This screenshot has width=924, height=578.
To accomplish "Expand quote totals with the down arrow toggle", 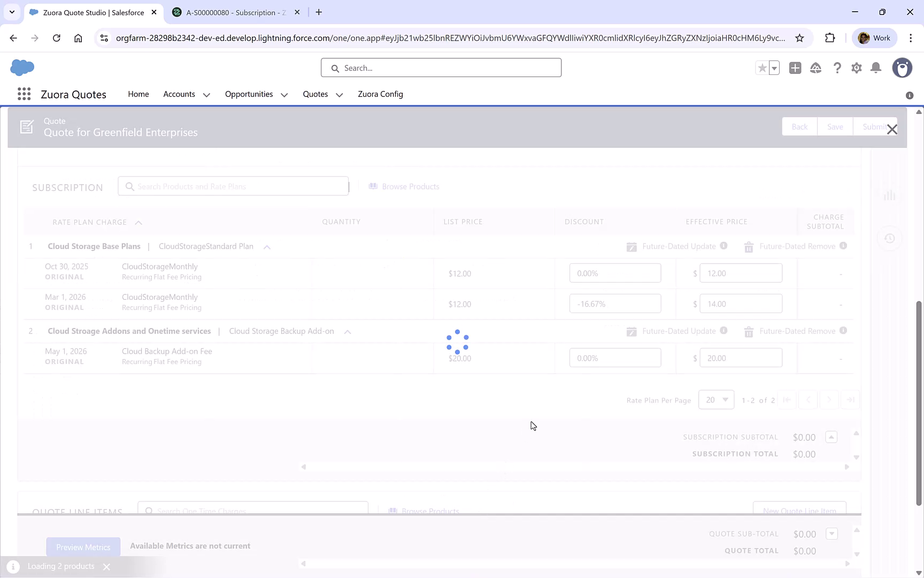I will tap(831, 534).
